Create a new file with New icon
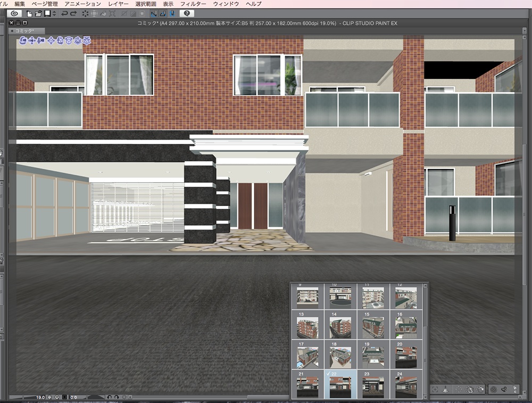This screenshot has height=403, width=532. coord(29,14)
